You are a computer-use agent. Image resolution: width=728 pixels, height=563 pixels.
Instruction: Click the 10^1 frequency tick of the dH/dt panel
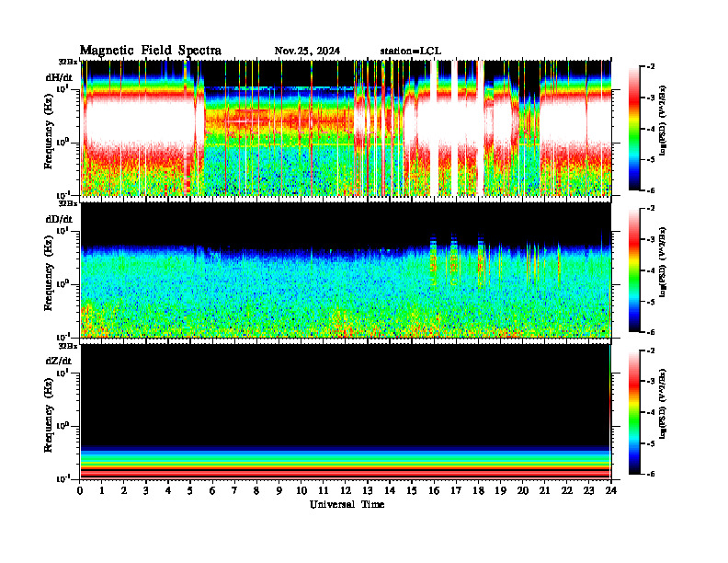click(x=63, y=88)
